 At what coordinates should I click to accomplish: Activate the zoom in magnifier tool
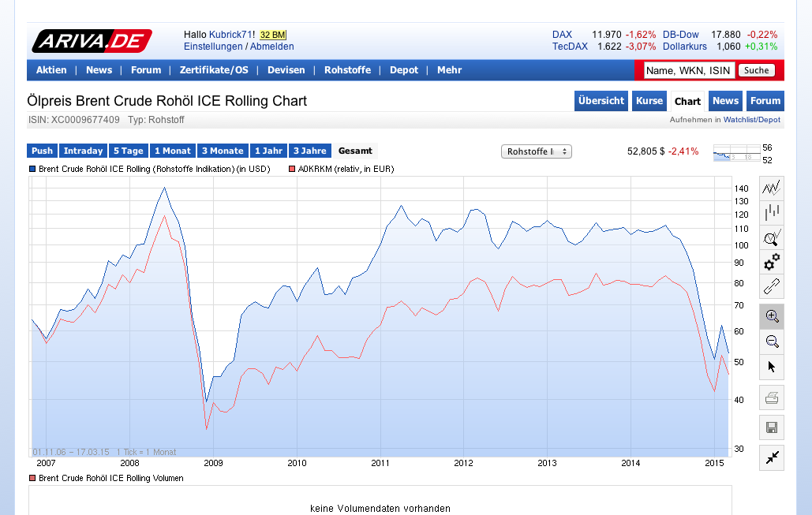coord(771,316)
